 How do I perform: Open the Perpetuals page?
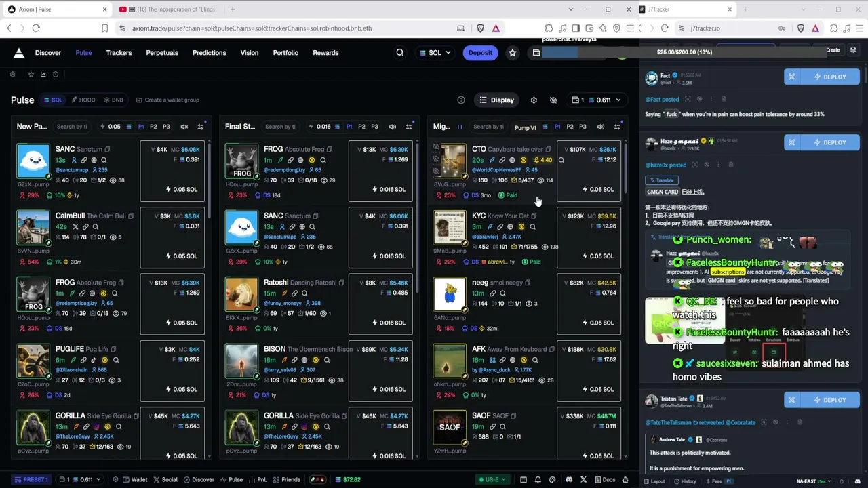tap(162, 53)
